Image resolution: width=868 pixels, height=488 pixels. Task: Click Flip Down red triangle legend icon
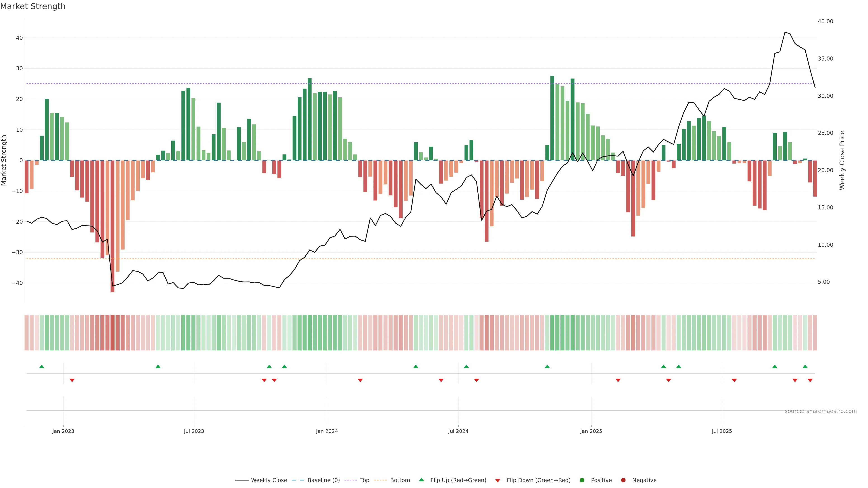point(498,480)
